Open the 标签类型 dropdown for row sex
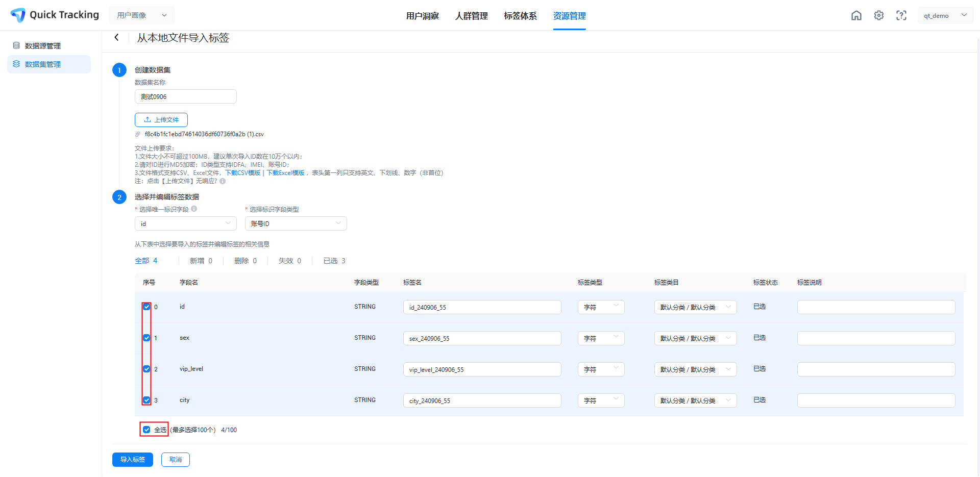 point(601,338)
